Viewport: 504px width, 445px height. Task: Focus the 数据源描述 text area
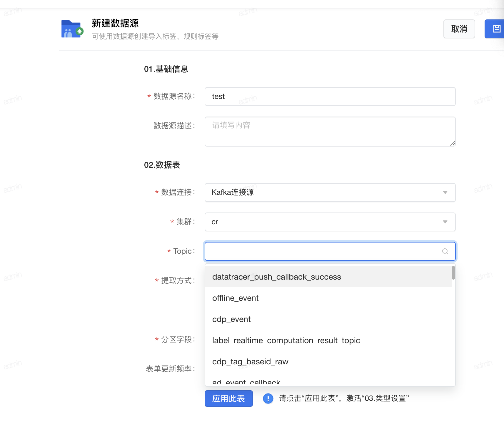[330, 131]
